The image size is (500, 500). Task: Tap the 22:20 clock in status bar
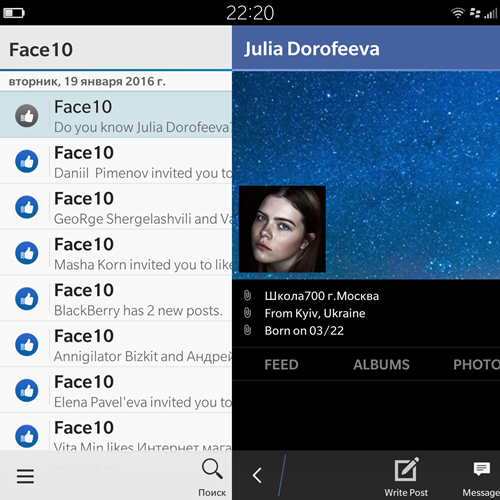point(250,13)
